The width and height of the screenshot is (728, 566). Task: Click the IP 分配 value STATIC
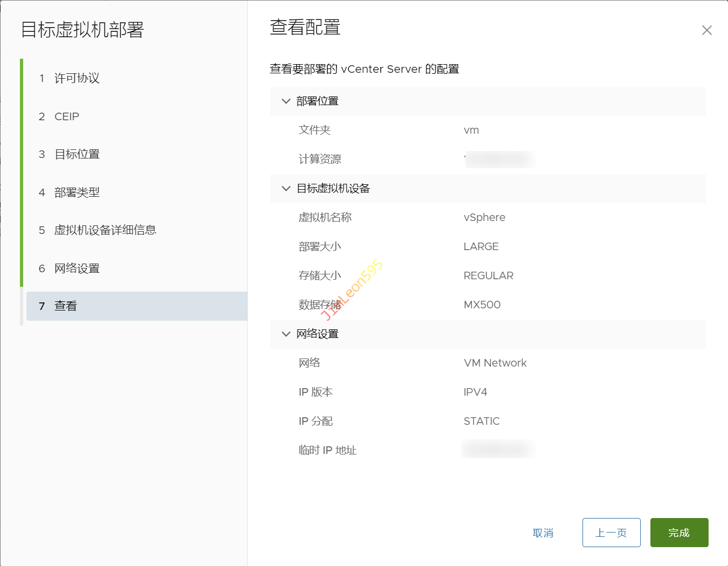[x=481, y=421]
